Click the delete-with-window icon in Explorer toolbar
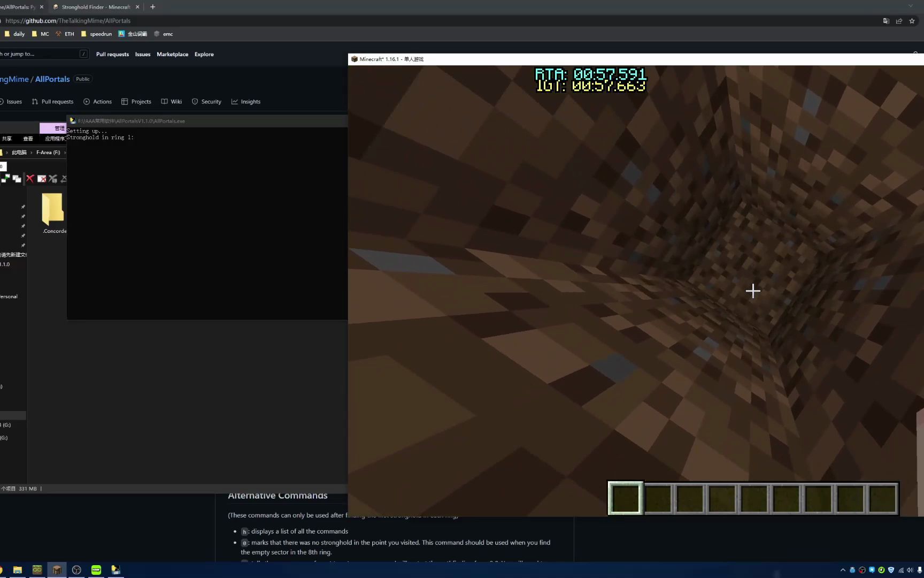This screenshot has height=578, width=924. pos(42,179)
